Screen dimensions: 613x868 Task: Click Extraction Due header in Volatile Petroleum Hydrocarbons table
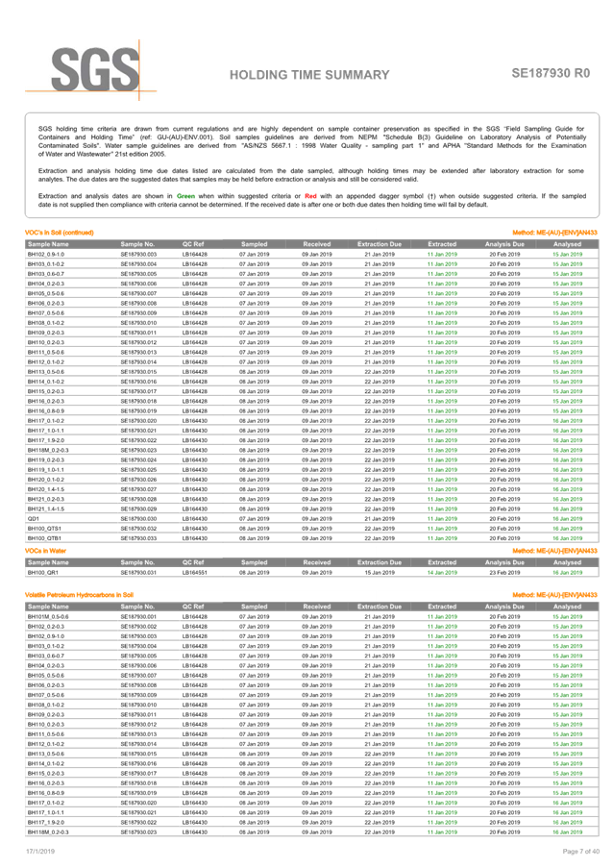(380, 607)
